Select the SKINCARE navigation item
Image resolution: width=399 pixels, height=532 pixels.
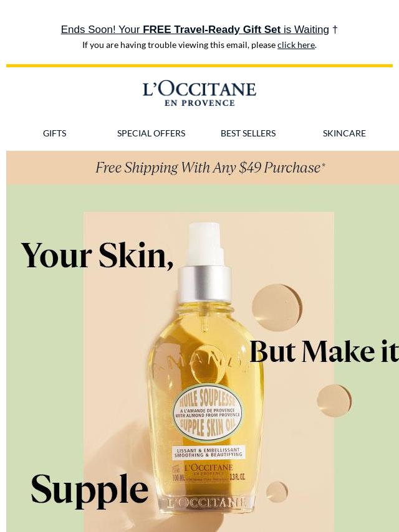click(x=344, y=133)
